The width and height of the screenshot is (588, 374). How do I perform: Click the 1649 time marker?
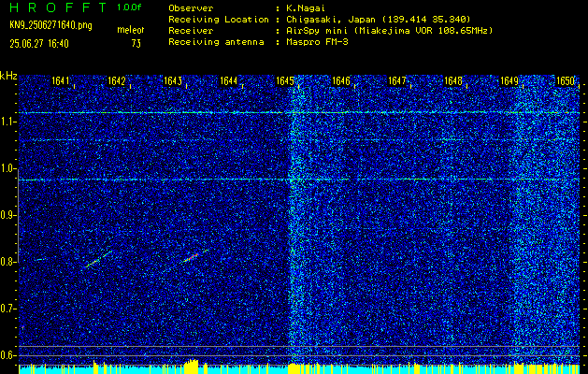pyautogui.click(x=509, y=81)
